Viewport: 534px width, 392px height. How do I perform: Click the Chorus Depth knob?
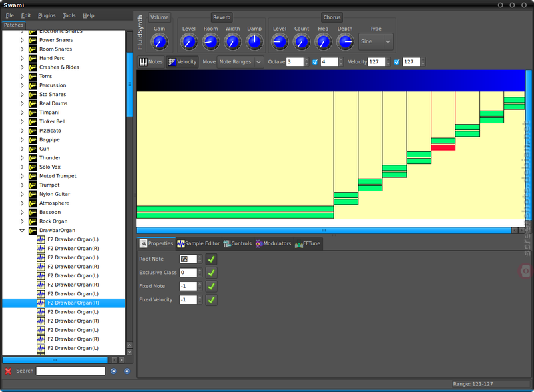coord(345,42)
